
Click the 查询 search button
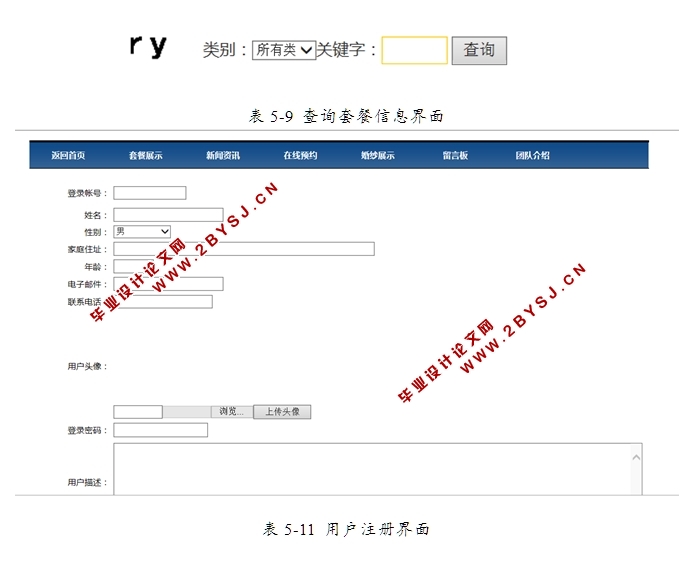click(x=479, y=50)
